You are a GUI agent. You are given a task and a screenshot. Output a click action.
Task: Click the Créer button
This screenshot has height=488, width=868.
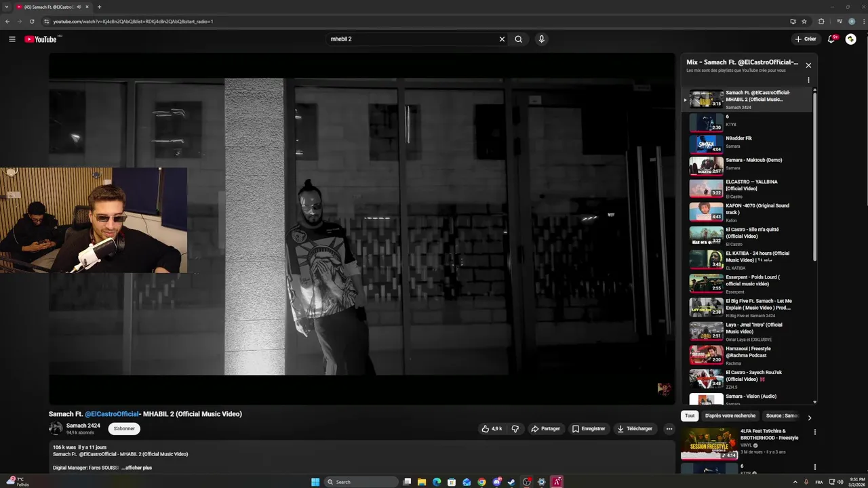tap(806, 39)
